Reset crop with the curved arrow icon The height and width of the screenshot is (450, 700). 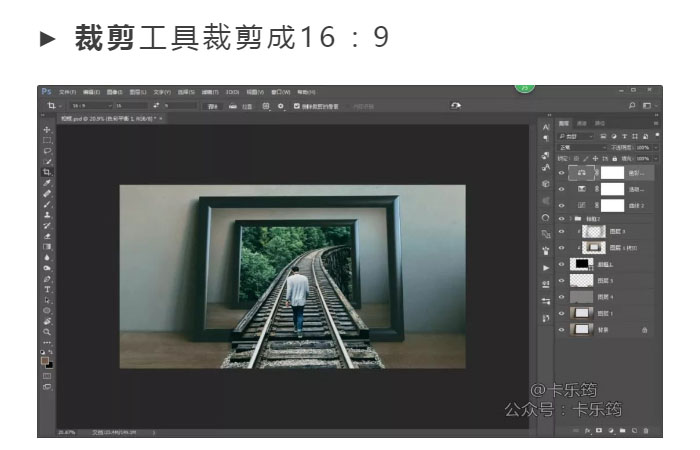(x=455, y=106)
